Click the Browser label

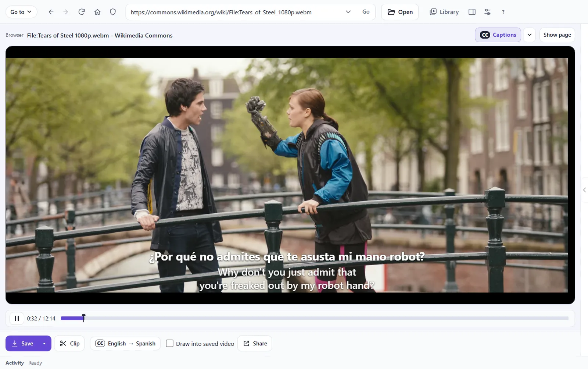click(x=14, y=35)
